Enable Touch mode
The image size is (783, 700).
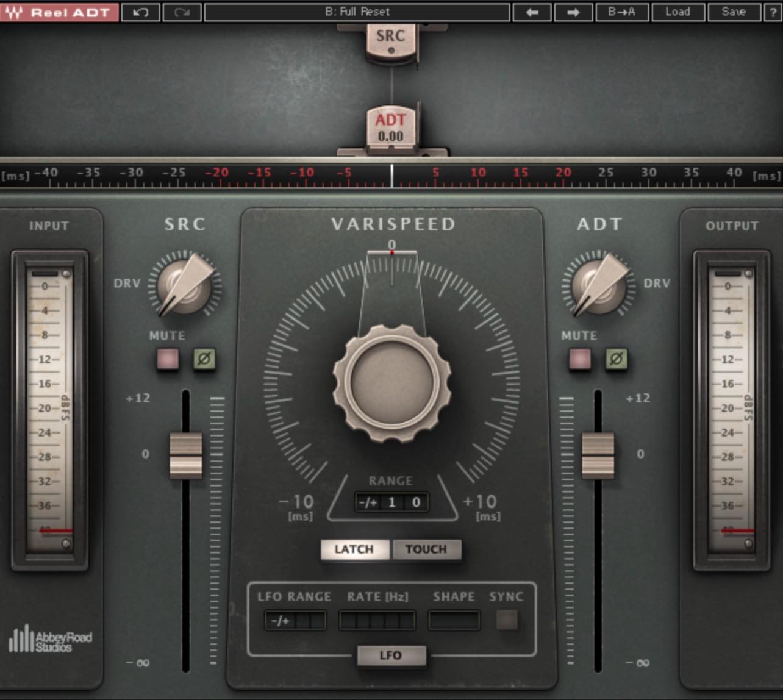point(426,549)
